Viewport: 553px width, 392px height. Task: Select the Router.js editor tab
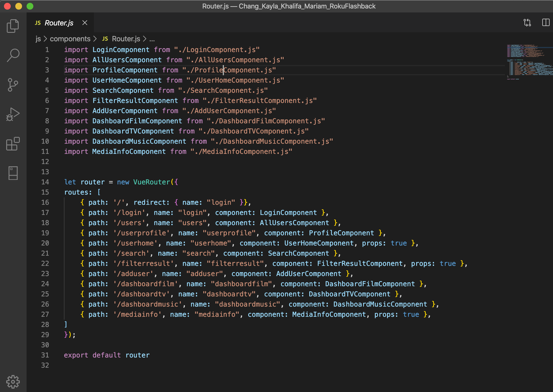tap(59, 23)
